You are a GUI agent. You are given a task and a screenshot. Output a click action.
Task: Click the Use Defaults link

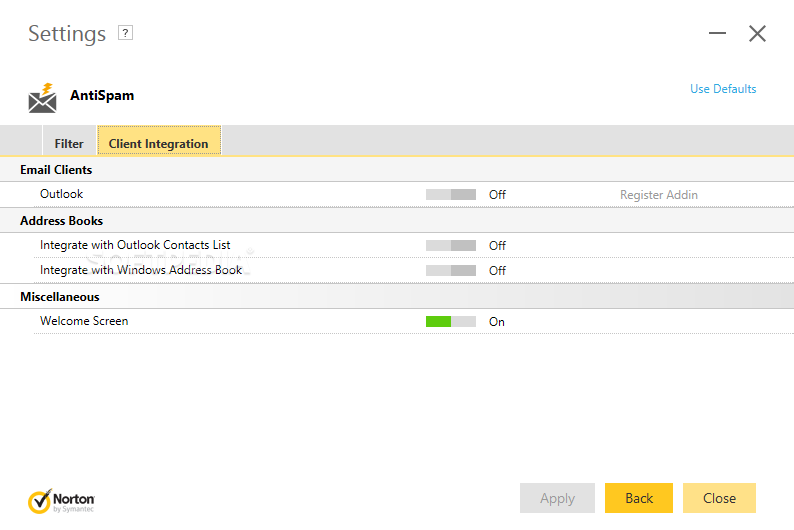(723, 89)
